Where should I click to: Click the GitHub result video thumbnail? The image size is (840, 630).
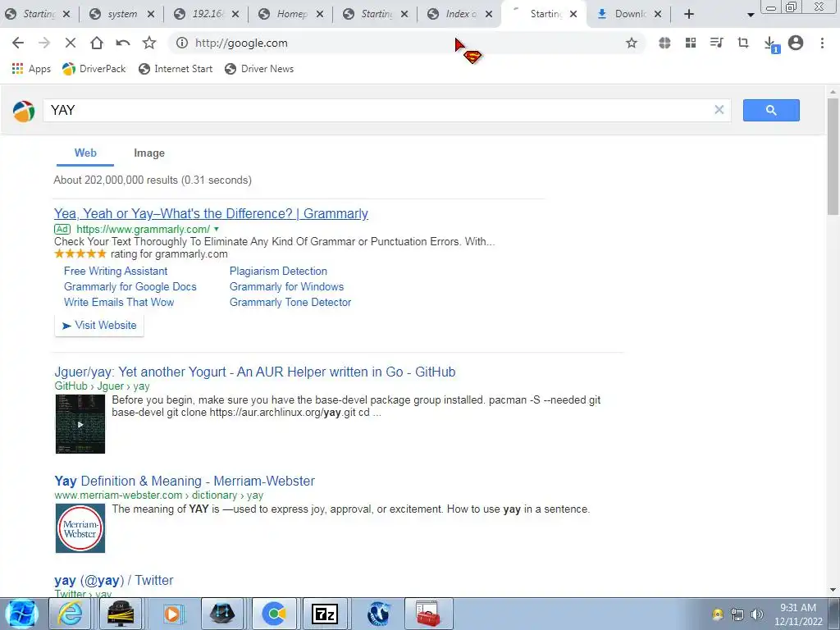click(80, 424)
